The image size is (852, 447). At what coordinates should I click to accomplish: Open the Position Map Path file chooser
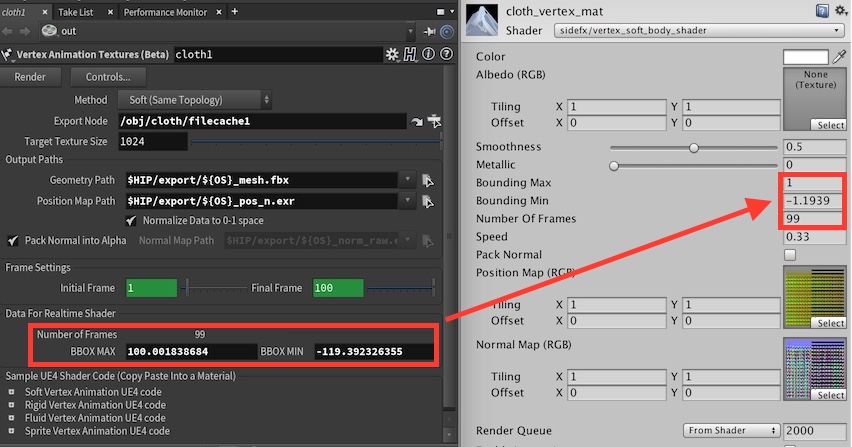click(429, 200)
